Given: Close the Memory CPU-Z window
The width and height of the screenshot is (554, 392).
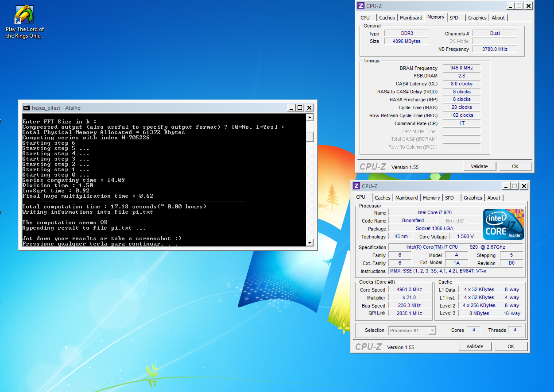Looking at the screenshot, I should click(528, 6).
